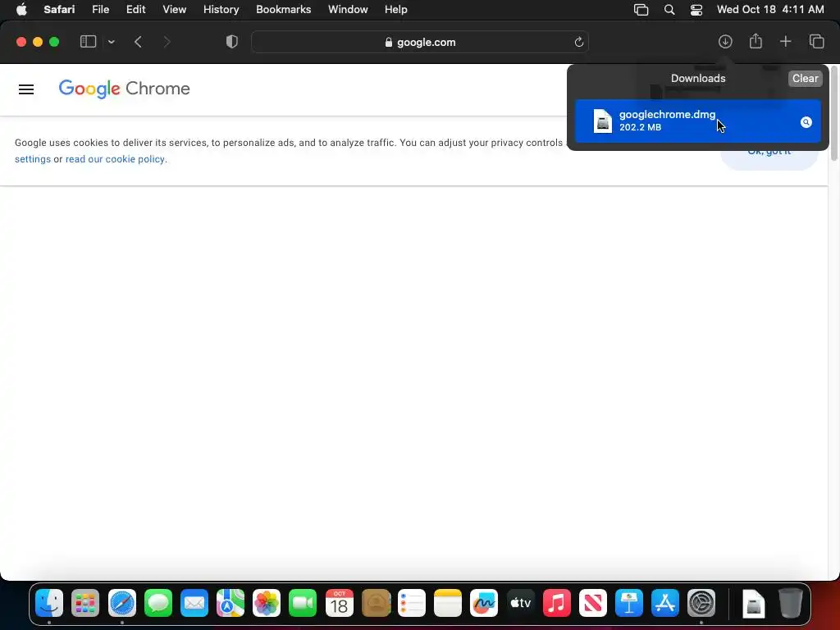Open Mail from the Dock
This screenshot has width=840, height=630.
coord(194,604)
